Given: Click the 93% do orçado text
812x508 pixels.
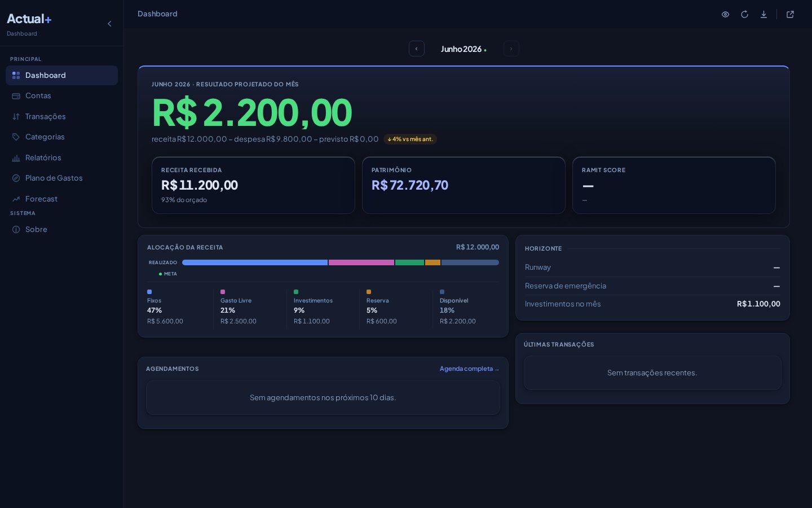Looking at the screenshot, I should coord(184,200).
